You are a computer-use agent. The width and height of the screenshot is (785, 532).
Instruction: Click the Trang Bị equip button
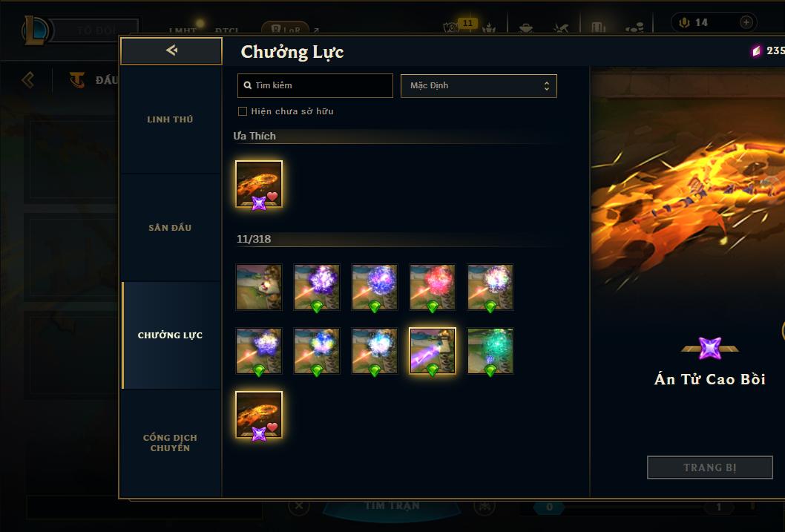point(710,467)
